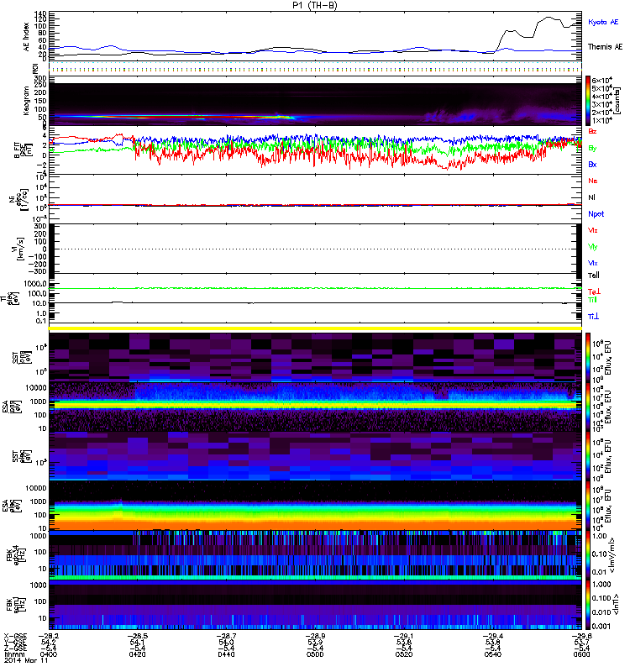This screenshot has width=630, height=672.
Task: Click the Keogram color scale bar
Action: [590, 100]
